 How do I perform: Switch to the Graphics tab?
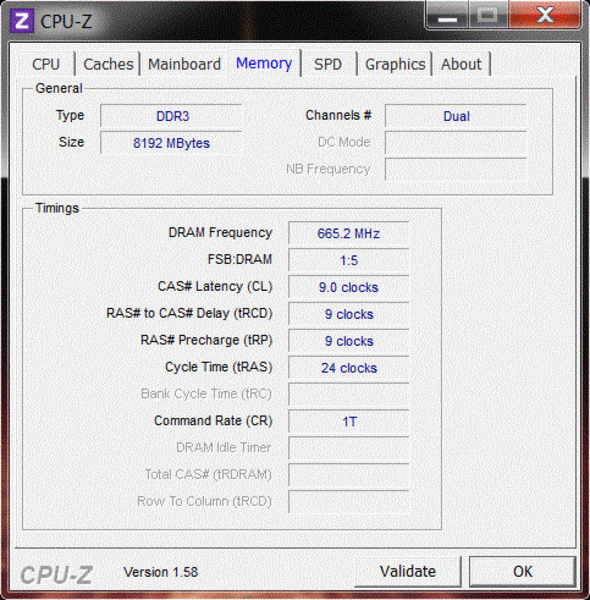point(395,64)
